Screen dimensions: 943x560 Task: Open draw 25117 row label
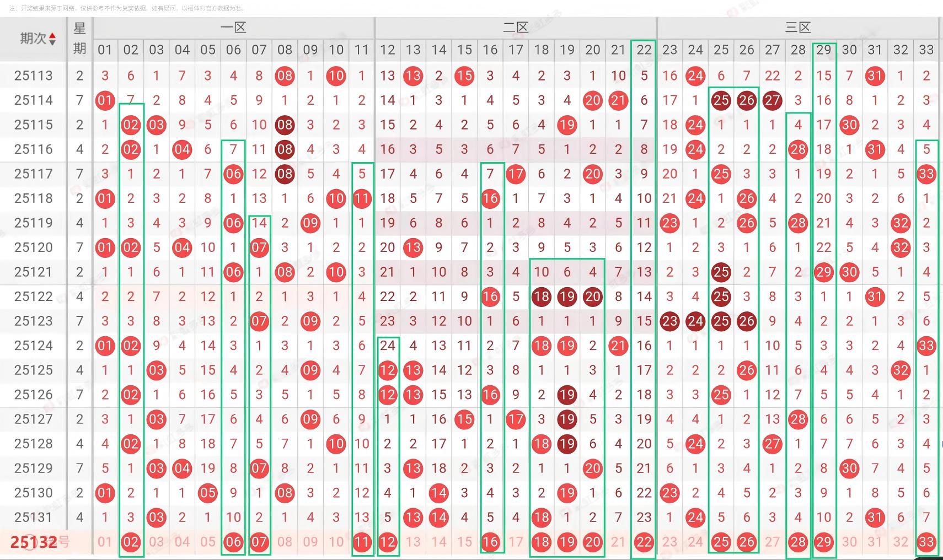[34, 174]
